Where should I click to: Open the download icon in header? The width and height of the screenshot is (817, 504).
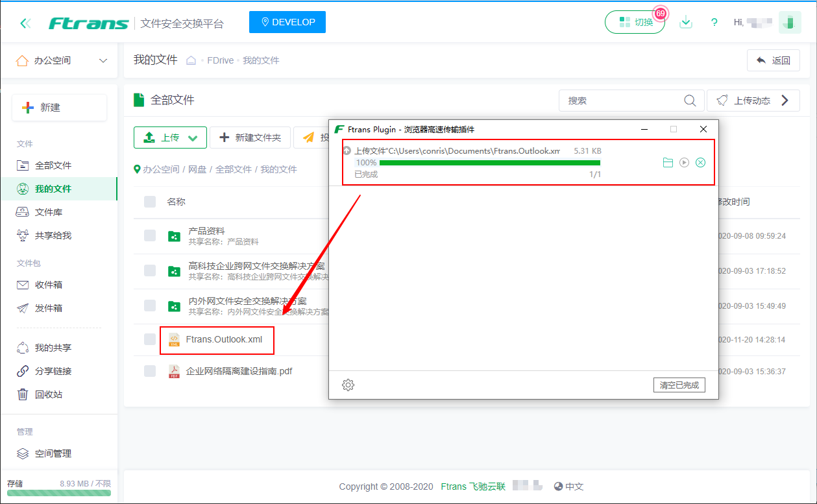[686, 22]
